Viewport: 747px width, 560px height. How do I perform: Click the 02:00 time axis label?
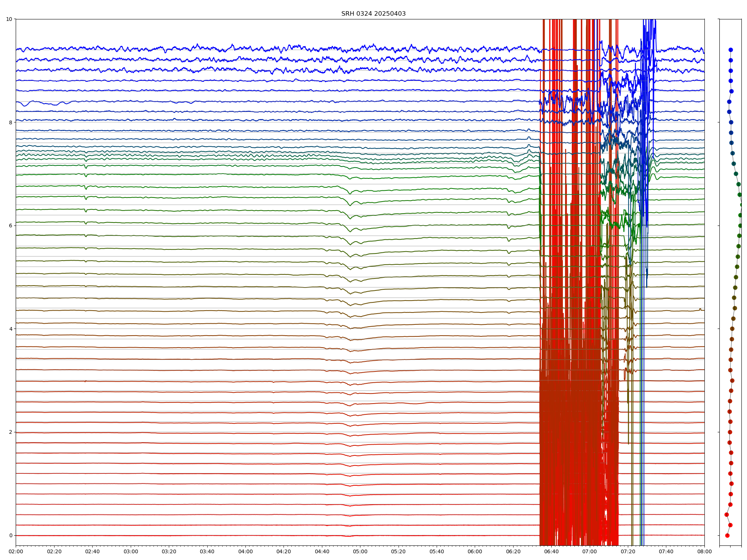(16, 551)
